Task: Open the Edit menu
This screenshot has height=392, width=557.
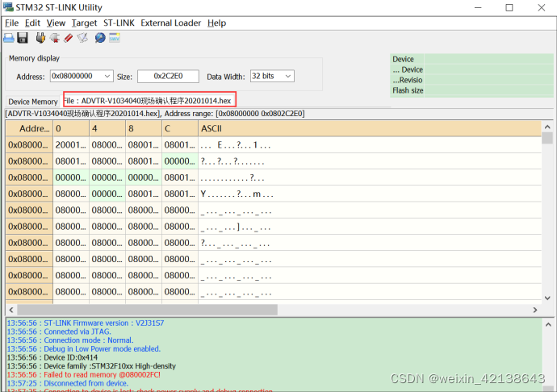Action: [32, 23]
